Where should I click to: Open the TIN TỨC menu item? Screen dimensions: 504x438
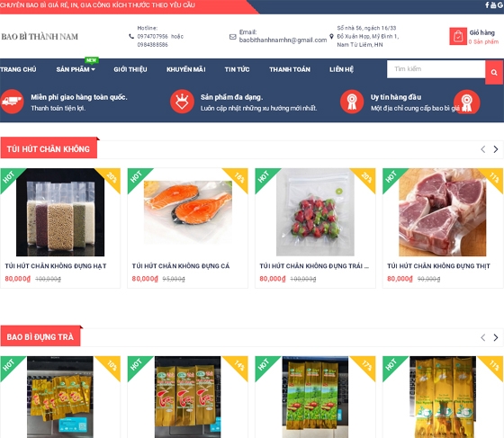point(238,69)
